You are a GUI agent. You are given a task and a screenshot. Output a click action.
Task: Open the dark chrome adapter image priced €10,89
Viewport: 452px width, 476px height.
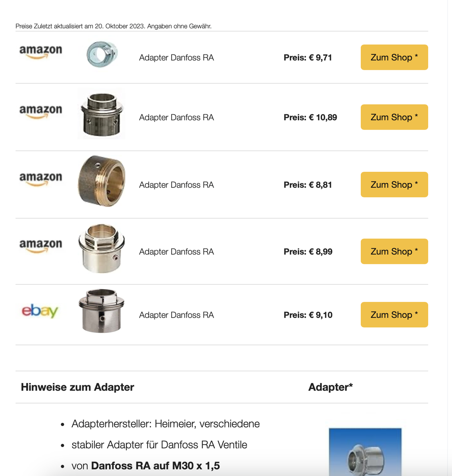[102, 115]
